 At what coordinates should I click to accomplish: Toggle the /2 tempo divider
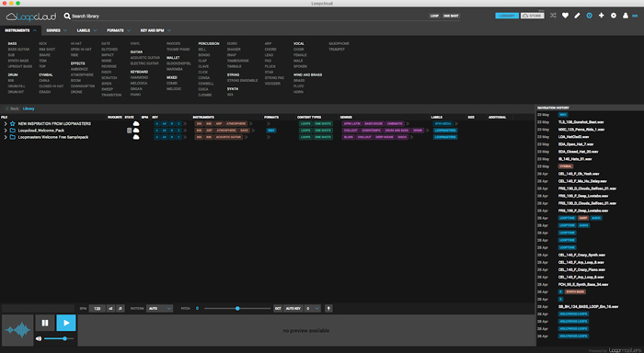121,308
